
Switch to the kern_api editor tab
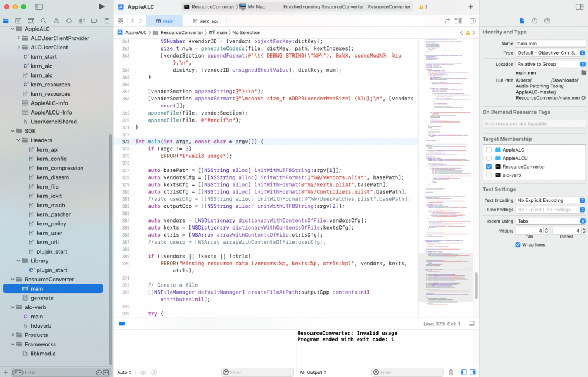pos(205,21)
